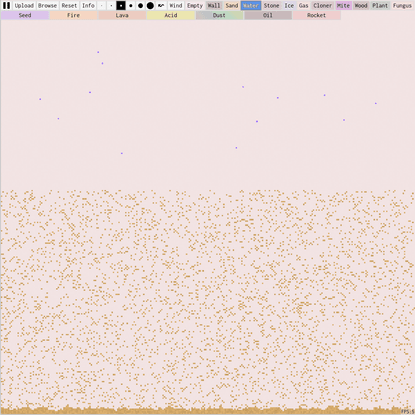Choose the fourth brush size dot

(131, 5)
